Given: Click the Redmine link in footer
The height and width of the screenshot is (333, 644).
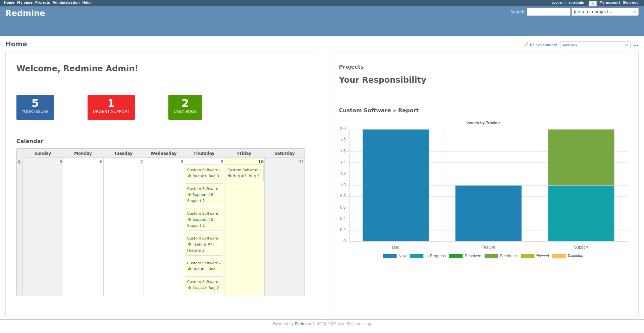Looking at the screenshot, I should click(x=303, y=324).
